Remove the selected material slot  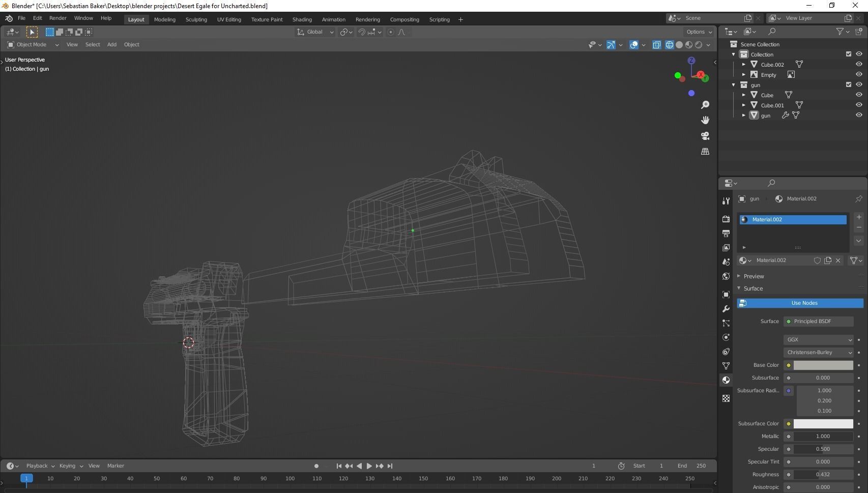click(859, 227)
